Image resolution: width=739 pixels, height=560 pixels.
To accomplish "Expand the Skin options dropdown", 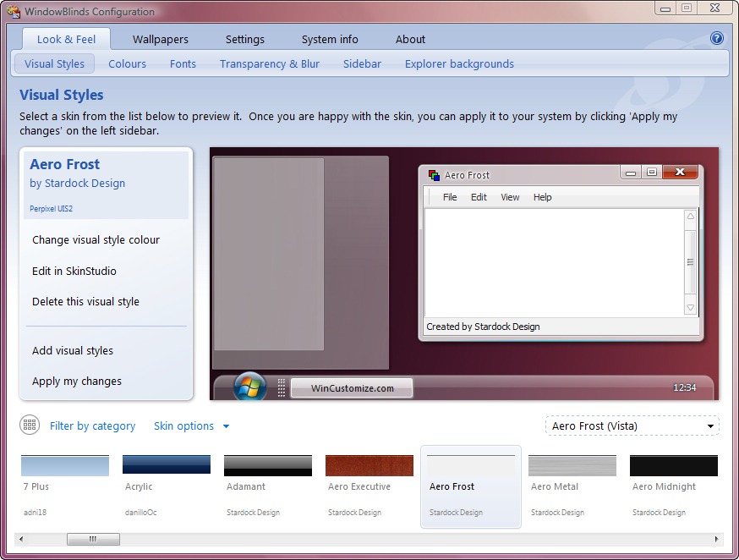I will tap(191, 426).
